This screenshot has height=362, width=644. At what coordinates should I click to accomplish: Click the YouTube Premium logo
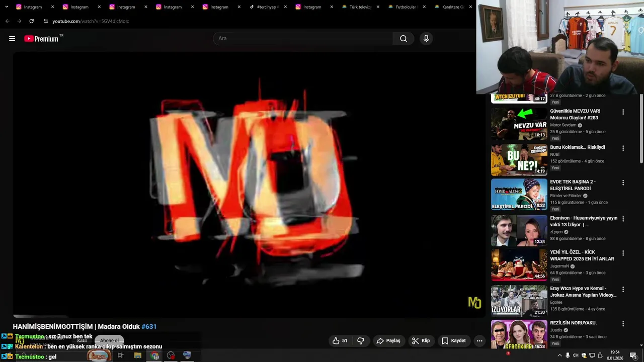41,39
